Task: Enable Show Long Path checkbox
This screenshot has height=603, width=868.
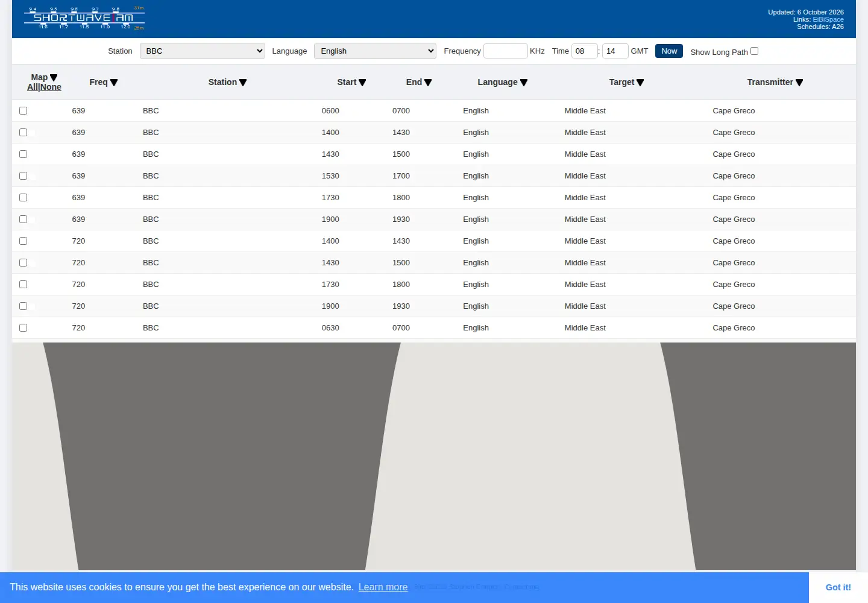Action: (x=754, y=51)
